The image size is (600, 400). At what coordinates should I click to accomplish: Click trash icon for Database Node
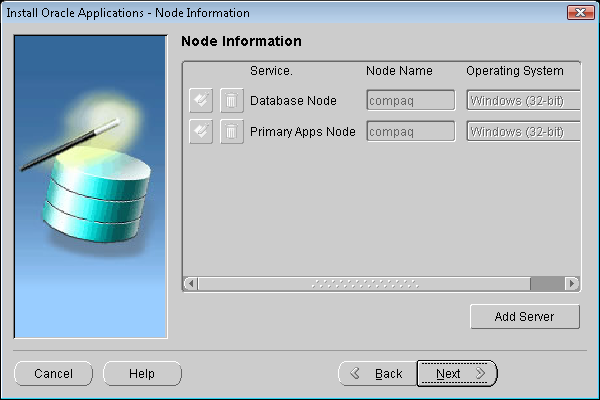point(232,100)
